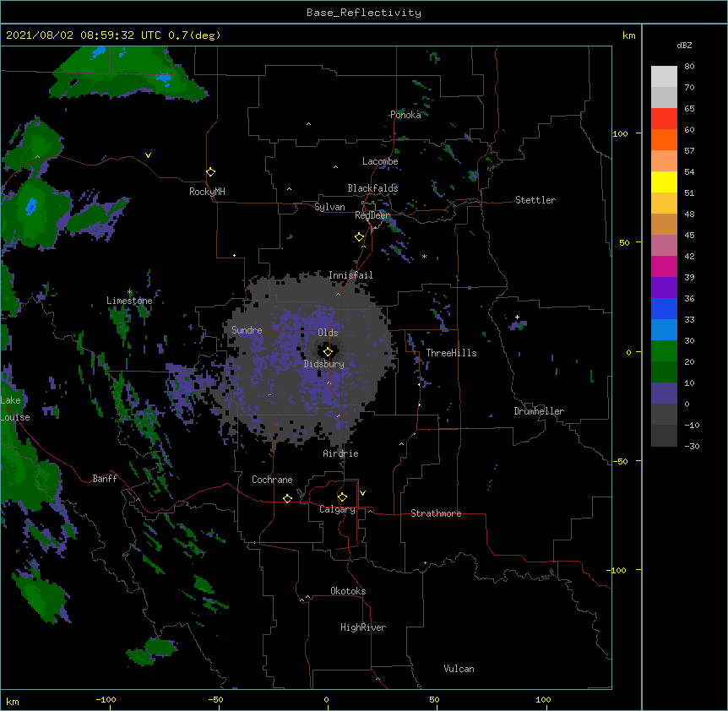
Task: Select the dark green 10-20 dBZ legend swatch
Action: (x=664, y=372)
